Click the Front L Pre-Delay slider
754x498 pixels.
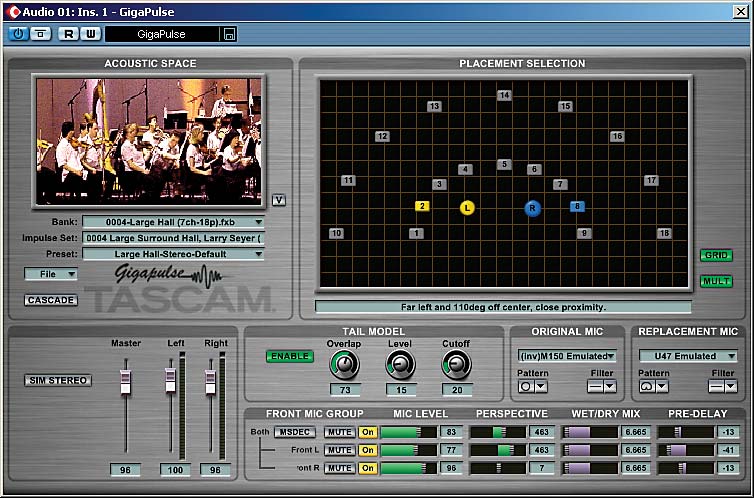(686, 450)
